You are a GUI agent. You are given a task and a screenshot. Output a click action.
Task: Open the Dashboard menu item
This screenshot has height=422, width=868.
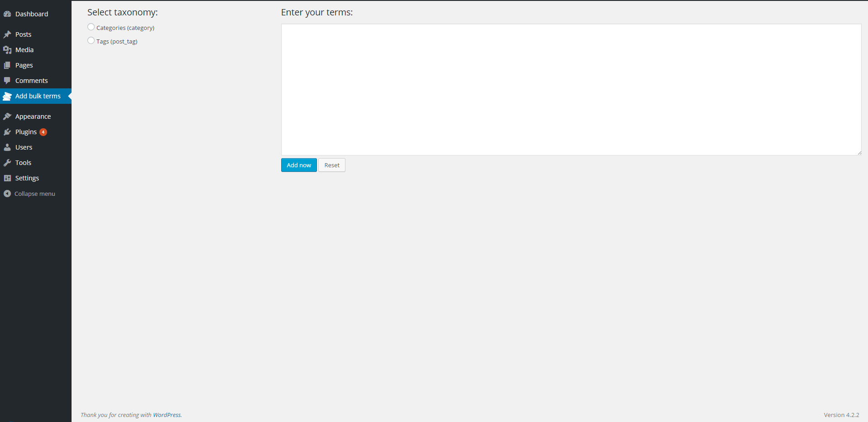click(x=36, y=14)
